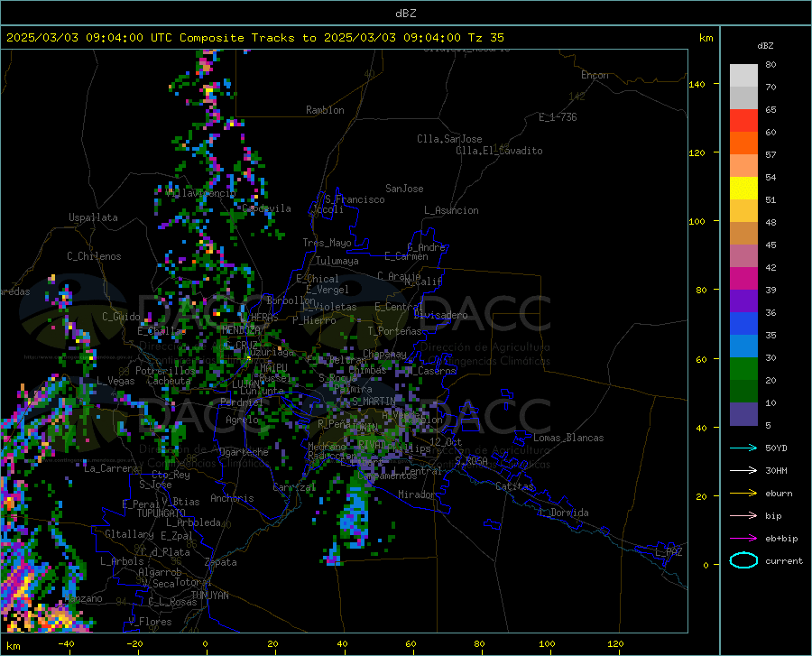Click the 'Anchoris' map label

(x=232, y=498)
